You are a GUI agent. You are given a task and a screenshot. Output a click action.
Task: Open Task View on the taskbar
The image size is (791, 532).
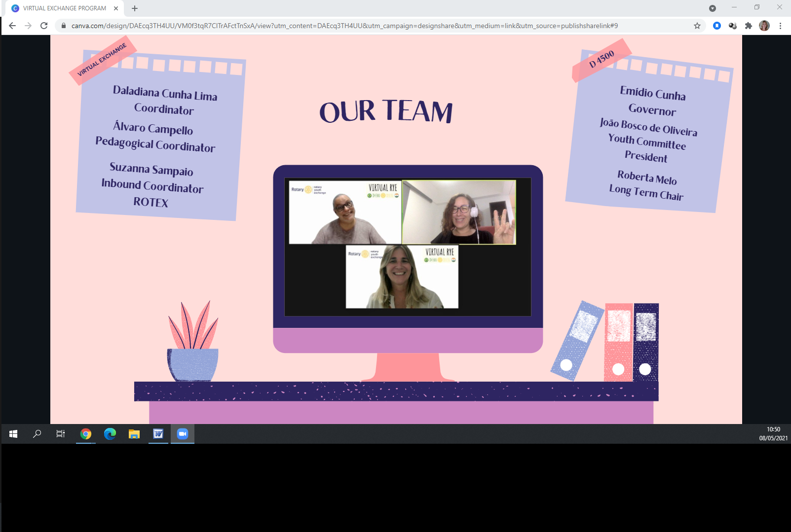[x=61, y=434]
